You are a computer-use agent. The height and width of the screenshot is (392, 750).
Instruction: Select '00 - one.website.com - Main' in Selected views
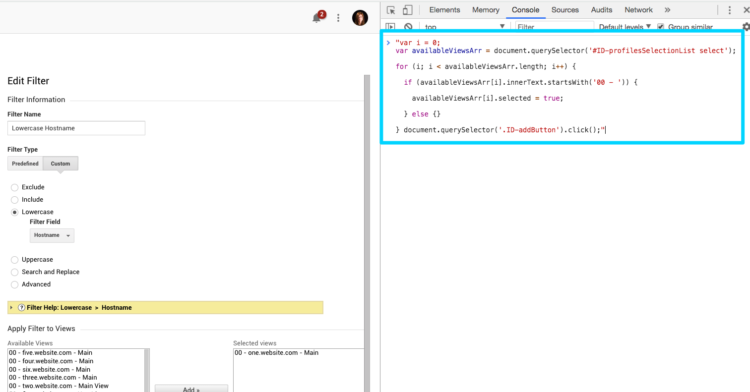[276, 353]
